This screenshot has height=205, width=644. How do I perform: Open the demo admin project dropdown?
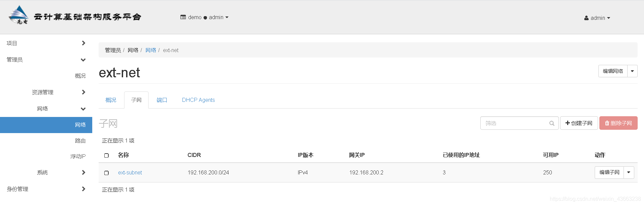[204, 17]
